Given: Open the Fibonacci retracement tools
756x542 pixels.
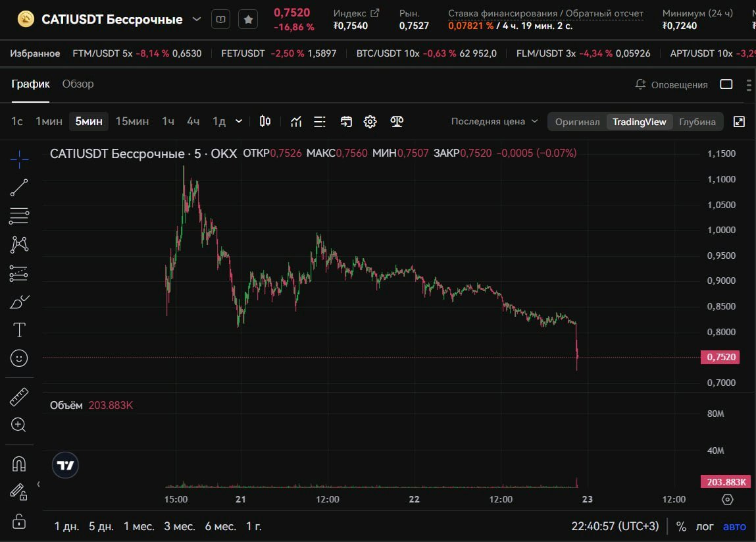Looking at the screenshot, I should coord(19,216).
